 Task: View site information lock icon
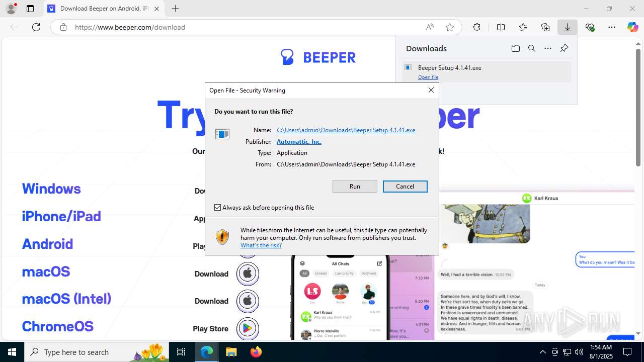coord(63,27)
